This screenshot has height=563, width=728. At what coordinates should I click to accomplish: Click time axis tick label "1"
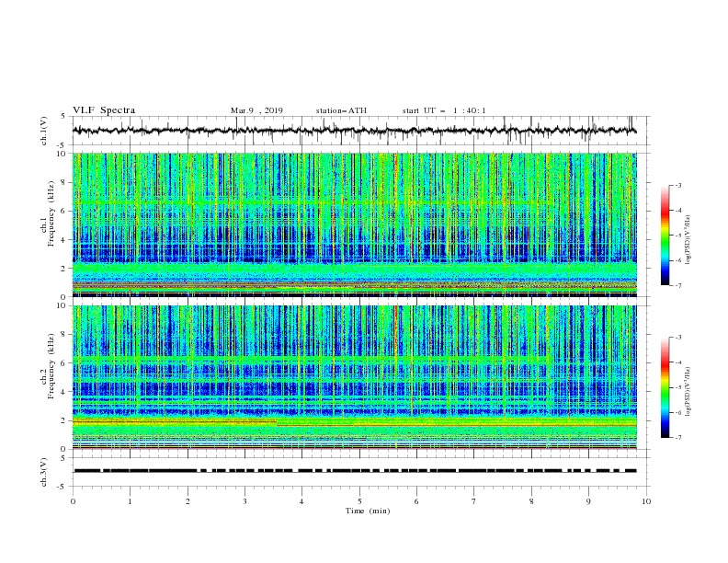(x=130, y=501)
